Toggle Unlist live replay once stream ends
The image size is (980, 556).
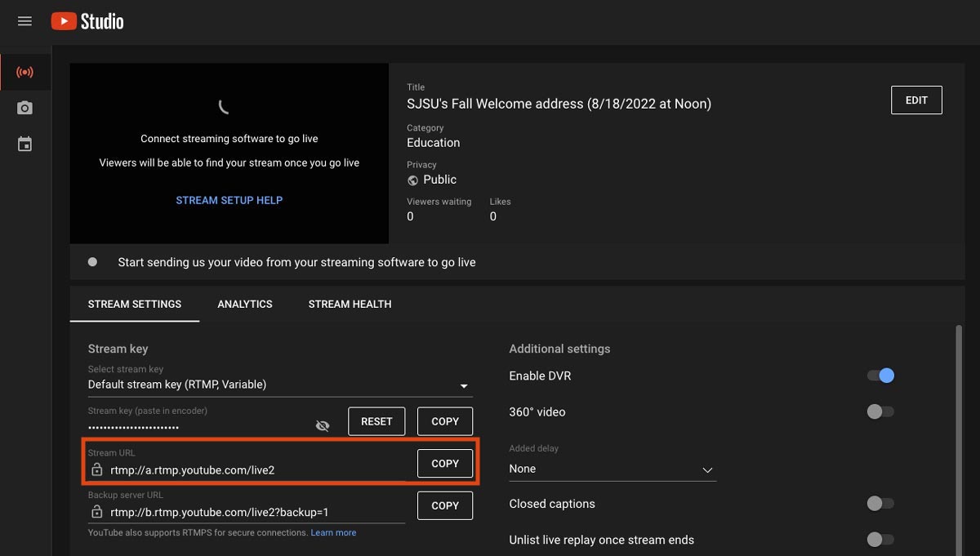pyautogui.click(x=880, y=540)
